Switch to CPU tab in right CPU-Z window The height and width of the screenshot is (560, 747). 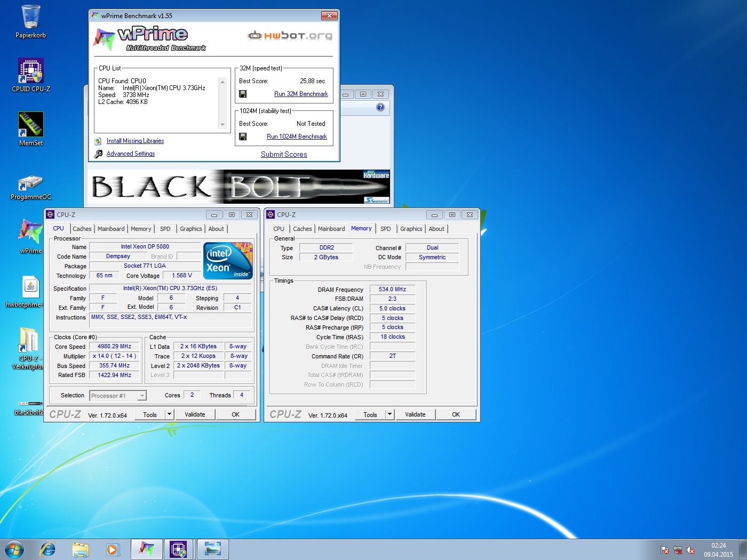279,229
